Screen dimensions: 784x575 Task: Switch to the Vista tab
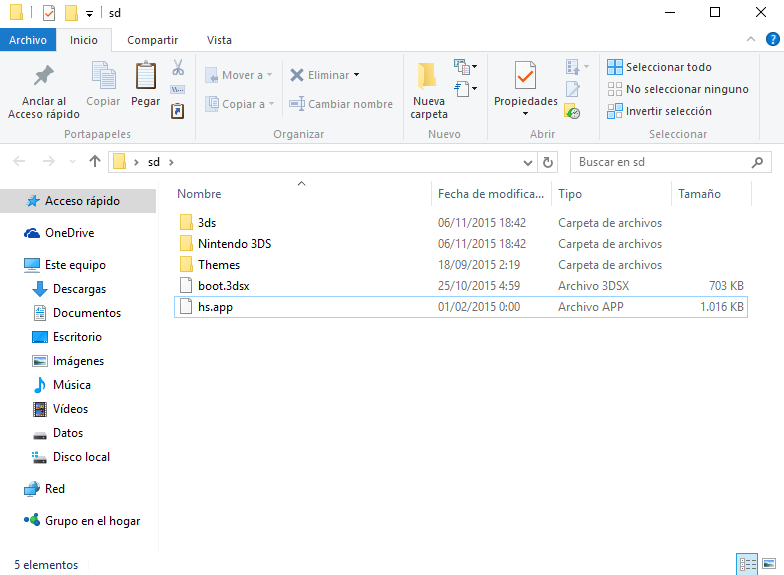click(x=219, y=40)
